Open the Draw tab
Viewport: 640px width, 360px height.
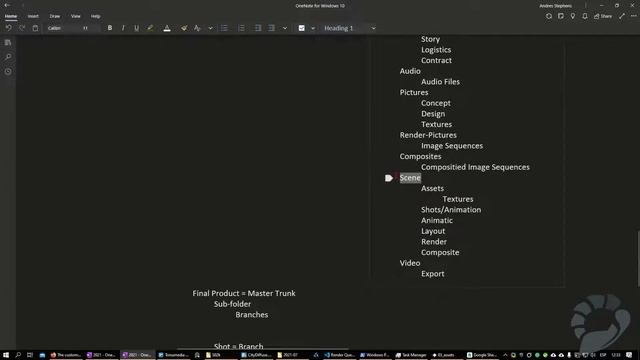tap(55, 16)
